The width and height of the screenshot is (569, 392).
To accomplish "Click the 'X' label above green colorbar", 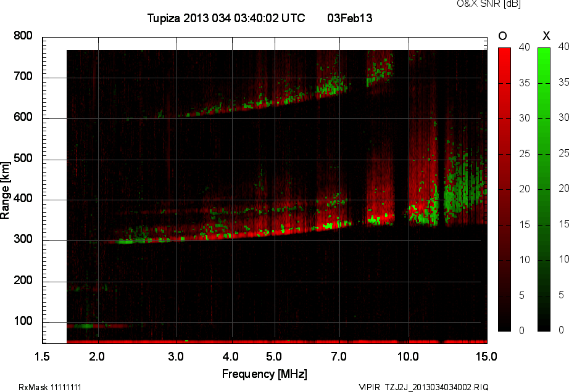I will pos(546,36).
